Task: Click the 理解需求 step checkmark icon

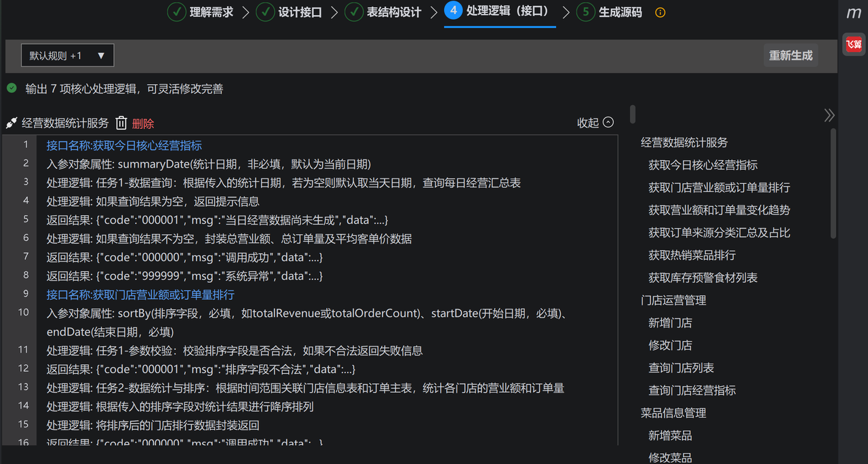Action: click(x=177, y=12)
